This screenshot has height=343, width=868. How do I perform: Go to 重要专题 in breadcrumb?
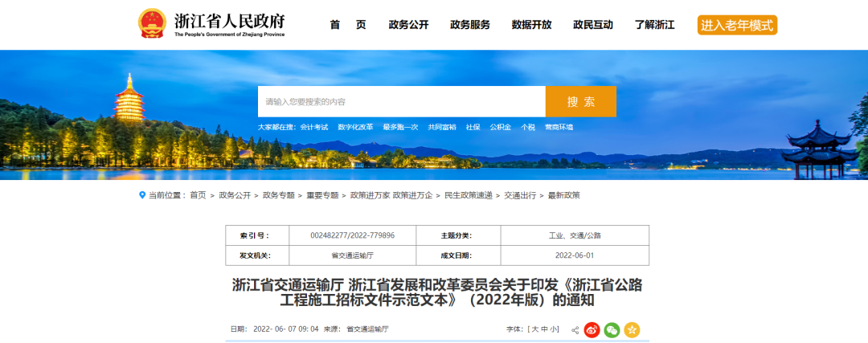click(322, 195)
